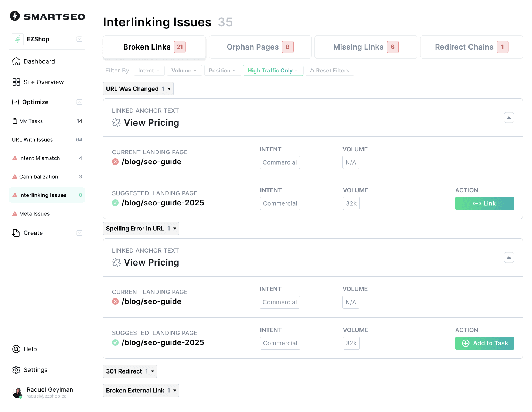Click the Add to Task button
The image size is (532, 412).
pyautogui.click(x=484, y=343)
